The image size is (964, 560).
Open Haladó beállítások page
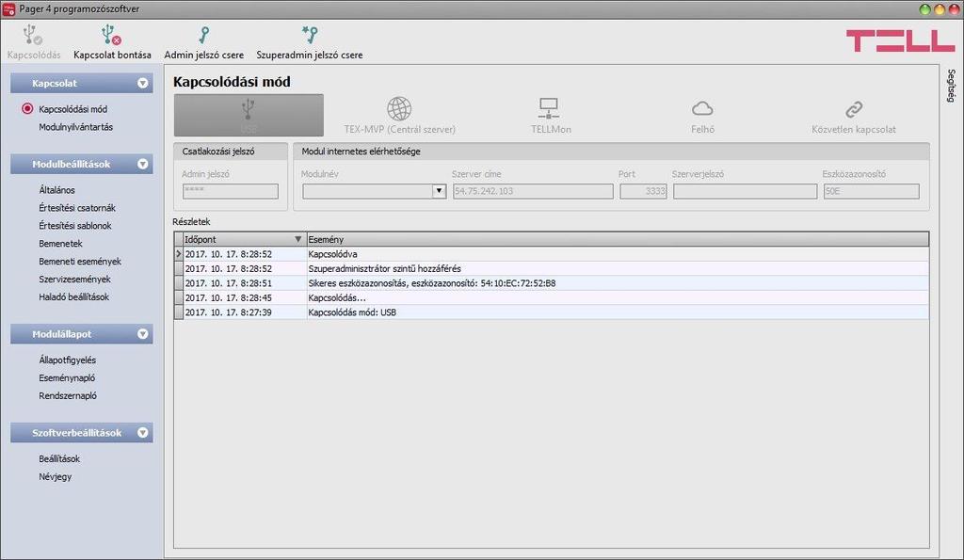point(73,296)
